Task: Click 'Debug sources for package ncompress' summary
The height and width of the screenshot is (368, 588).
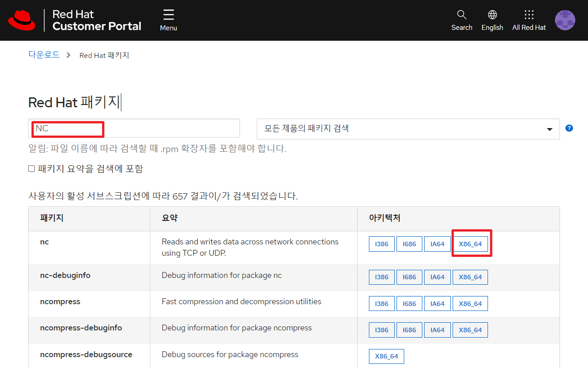Action: pyautogui.click(x=230, y=354)
